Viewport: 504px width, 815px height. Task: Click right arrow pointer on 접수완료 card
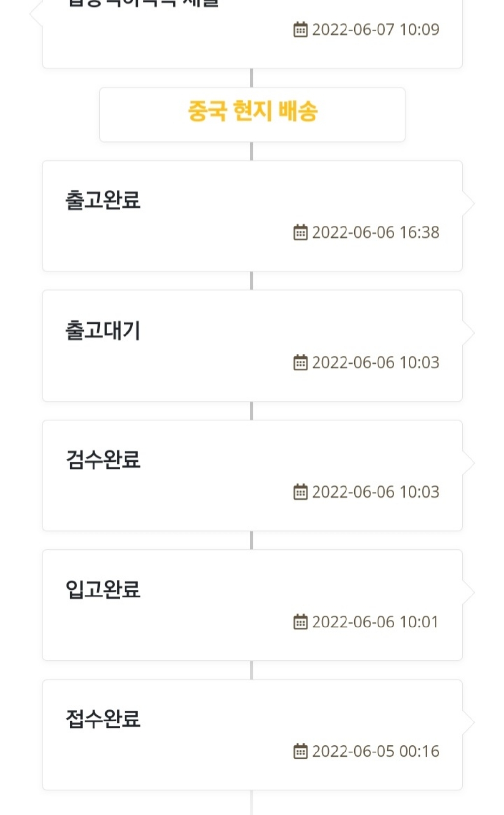(x=468, y=722)
